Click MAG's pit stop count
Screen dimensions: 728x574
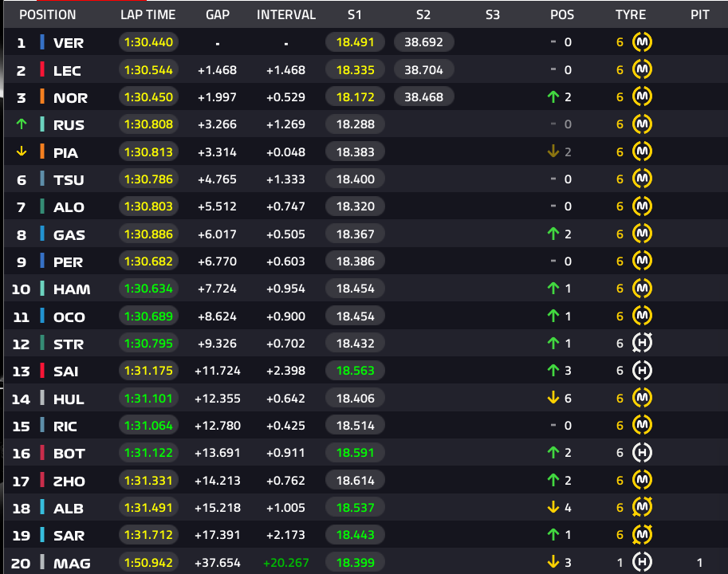[x=699, y=563]
